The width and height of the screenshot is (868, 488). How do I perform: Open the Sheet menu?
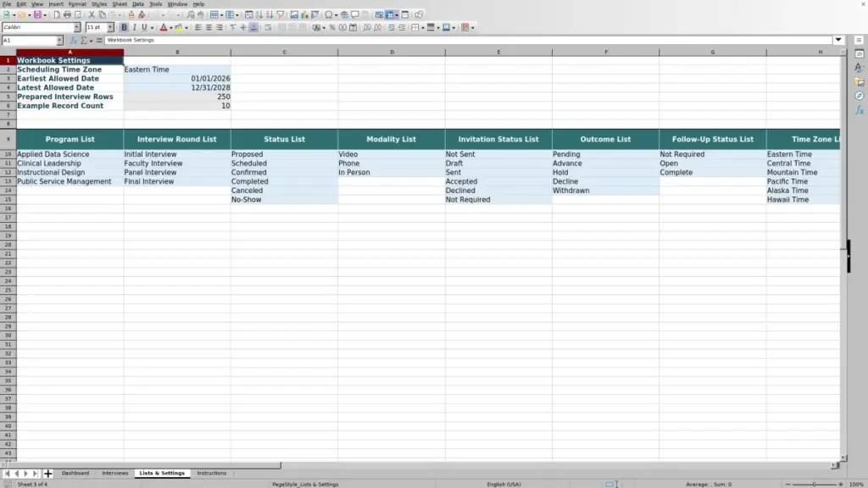120,4
